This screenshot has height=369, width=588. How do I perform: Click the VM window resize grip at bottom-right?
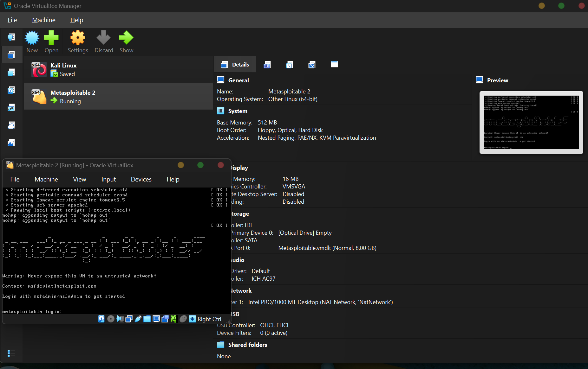coord(228,321)
